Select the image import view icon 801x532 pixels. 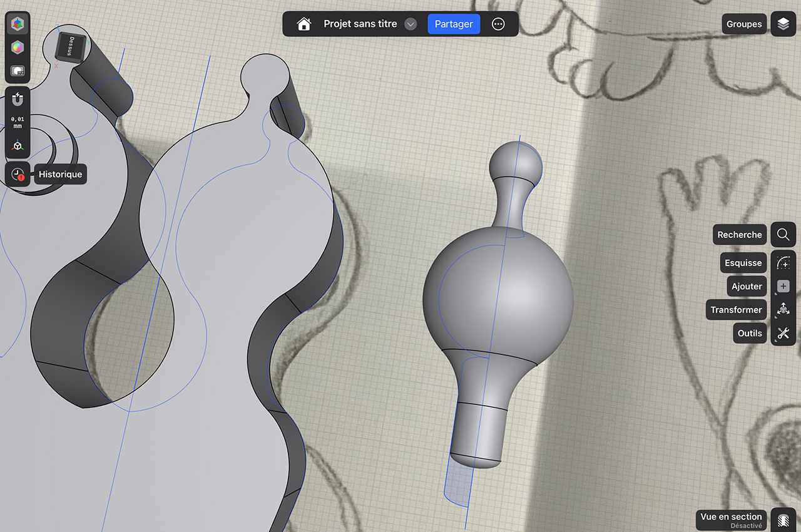coord(18,71)
